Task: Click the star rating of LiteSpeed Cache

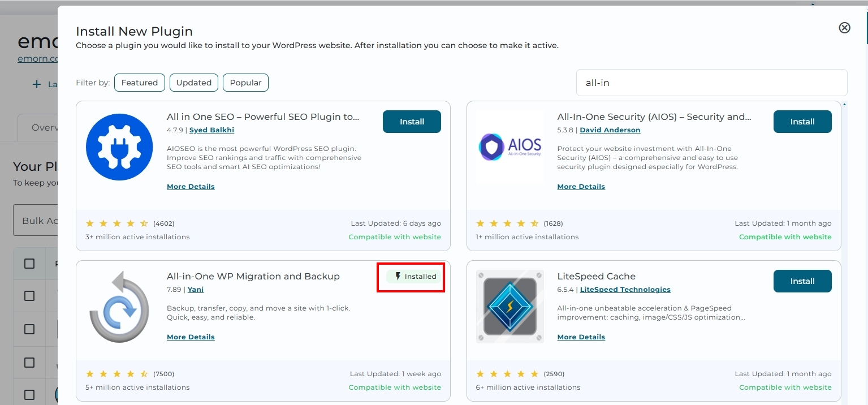Action: 508,374
